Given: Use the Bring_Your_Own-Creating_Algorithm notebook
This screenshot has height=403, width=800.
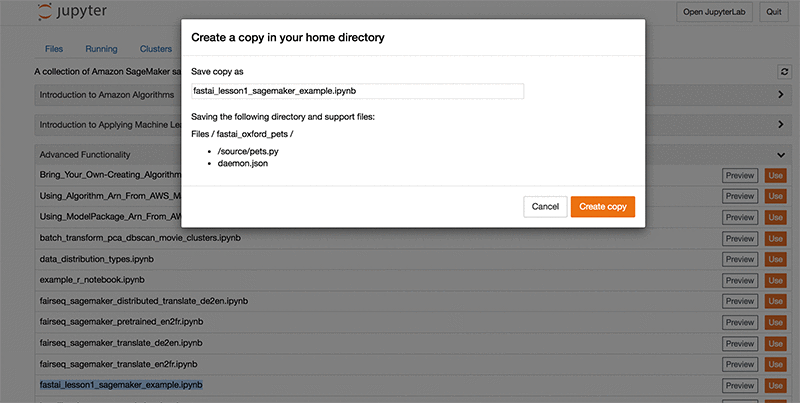Looking at the screenshot, I should (x=775, y=175).
